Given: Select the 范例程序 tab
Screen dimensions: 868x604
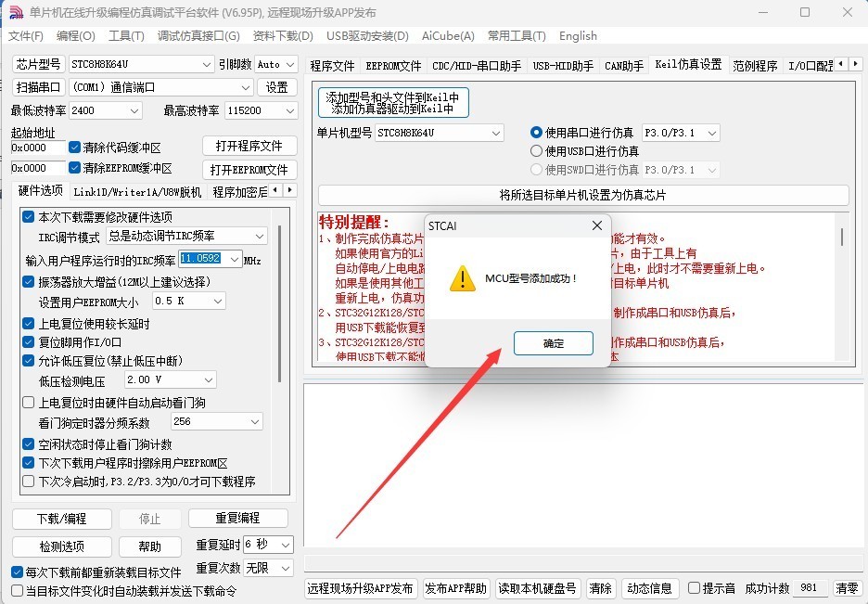Looking at the screenshot, I should click(755, 66).
